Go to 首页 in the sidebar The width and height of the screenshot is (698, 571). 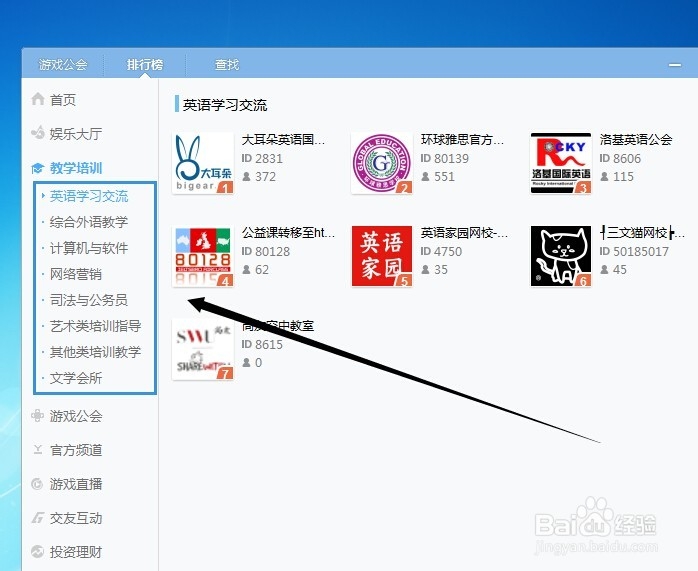pyautogui.click(x=63, y=99)
